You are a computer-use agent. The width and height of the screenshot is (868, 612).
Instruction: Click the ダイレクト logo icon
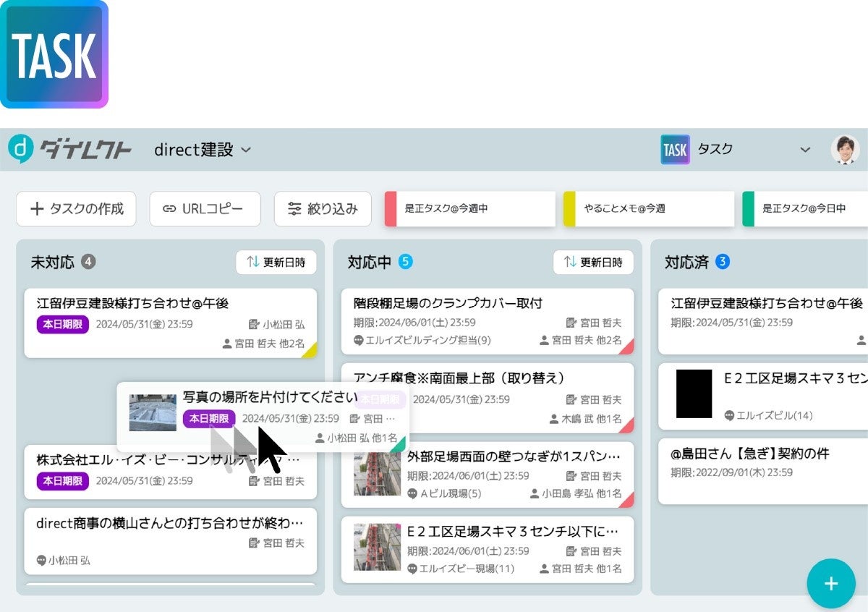coord(21,150)
